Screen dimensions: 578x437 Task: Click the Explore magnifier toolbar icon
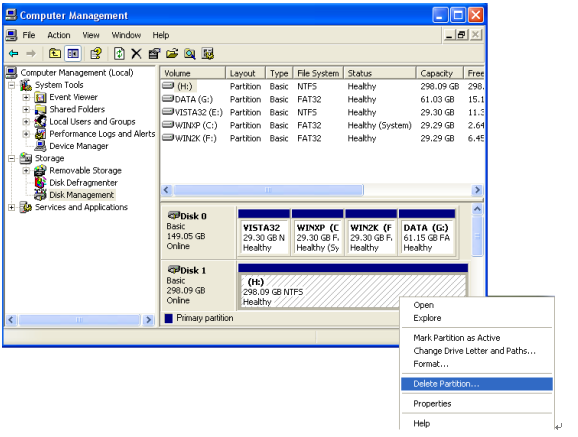click(x=190, y=54)
